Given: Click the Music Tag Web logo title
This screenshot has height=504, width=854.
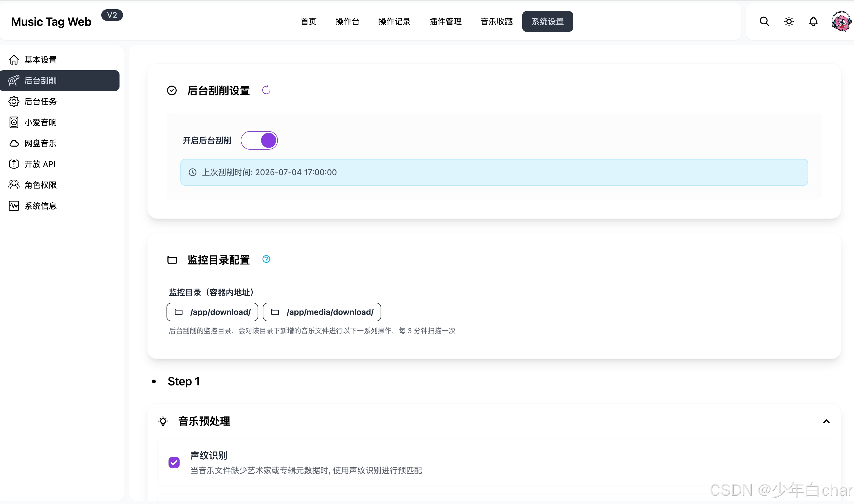Looking at the screenshot, I should [51, 22].
